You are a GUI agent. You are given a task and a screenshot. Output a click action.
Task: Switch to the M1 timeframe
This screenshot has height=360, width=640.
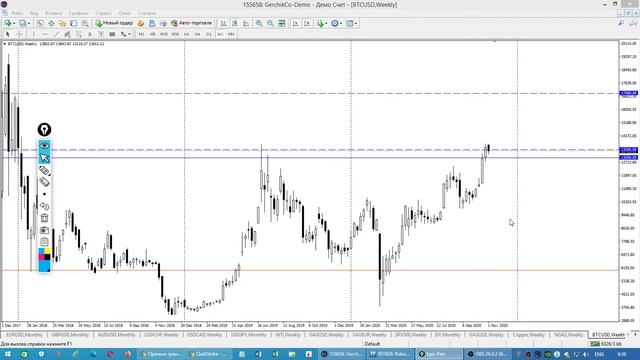[x=141, y=34]
